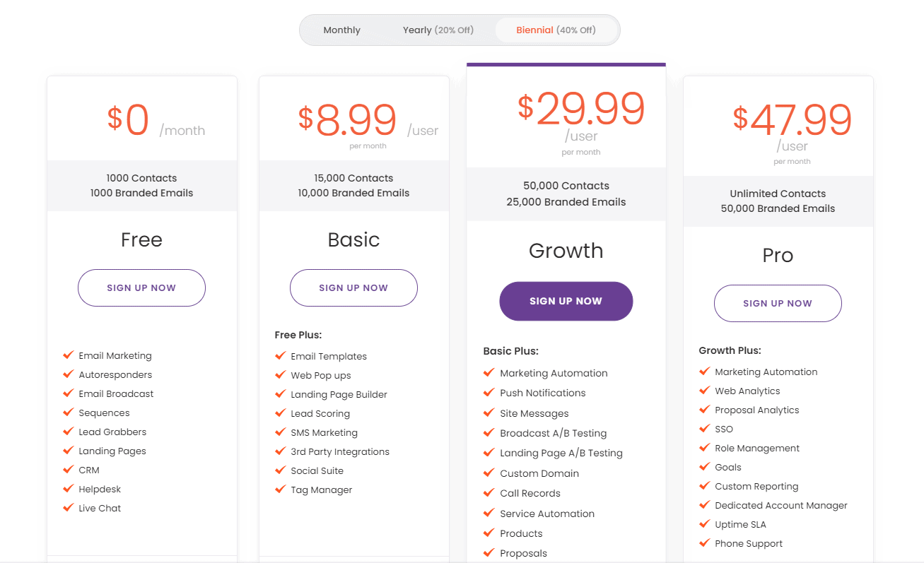This screenshot has width=924, height=563.
Task: Select Yearly 20% Off billing
Action: 438,30
